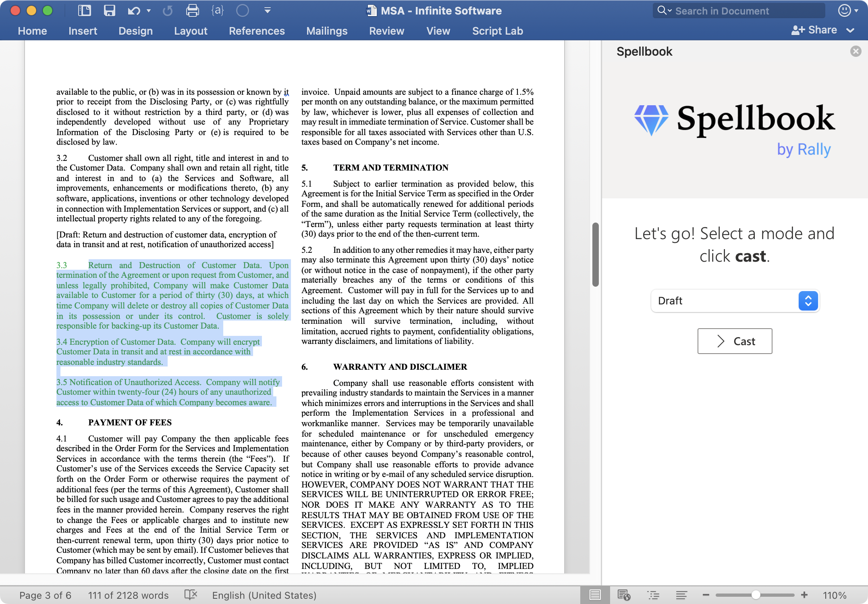Adjust the zoom level slider
868x604 pixels.
tap(756, 595)
